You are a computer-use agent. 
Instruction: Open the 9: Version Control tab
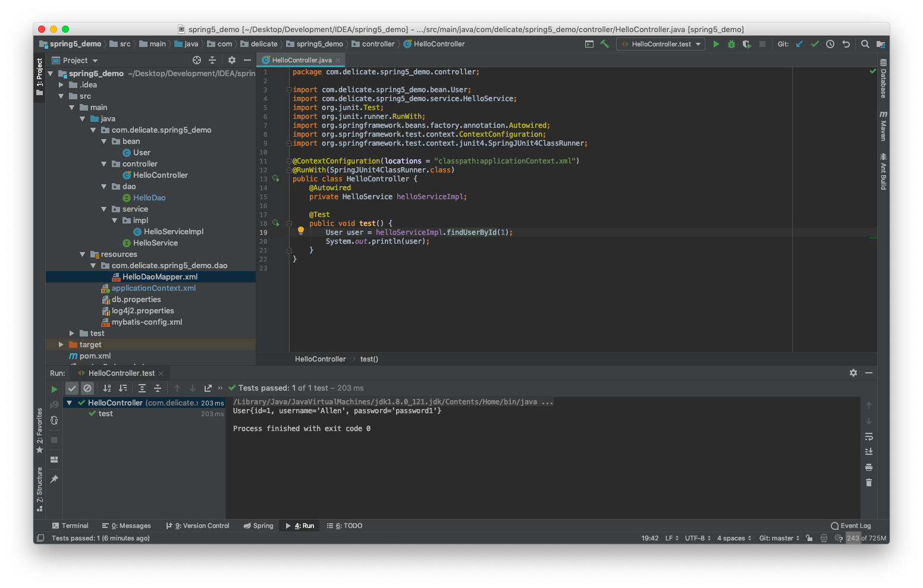(197, 526)
